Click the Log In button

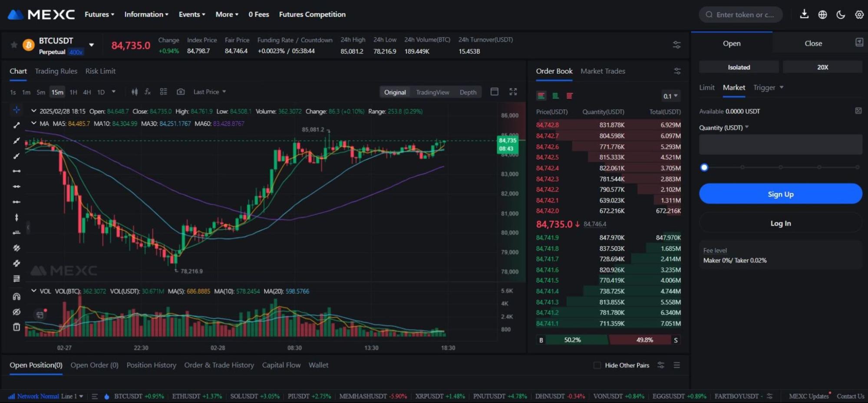coord(780,223)
